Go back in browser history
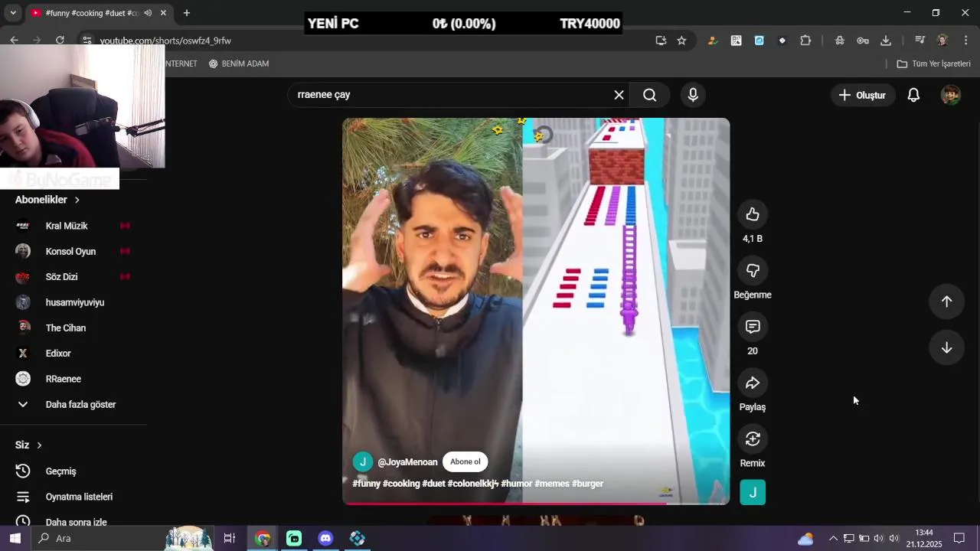 [x=14, y=41]
